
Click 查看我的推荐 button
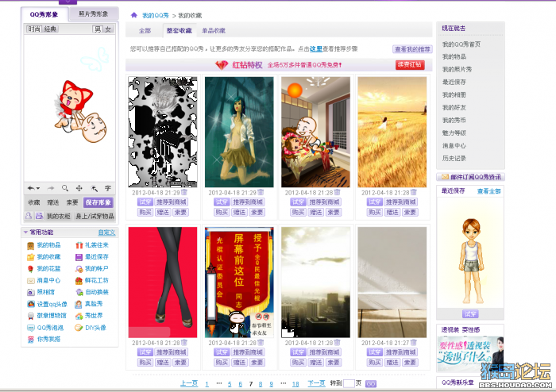[412, 49]
